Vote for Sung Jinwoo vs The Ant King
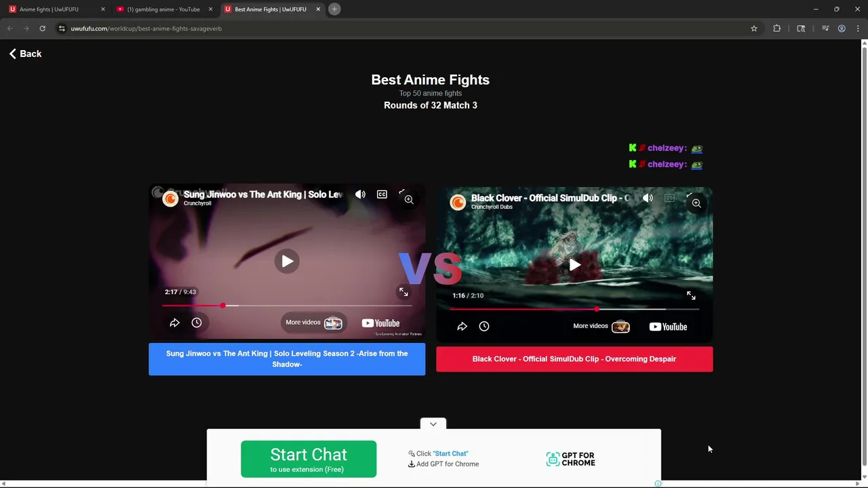Screen dimensions: 868x488 [x=287, y=359]
